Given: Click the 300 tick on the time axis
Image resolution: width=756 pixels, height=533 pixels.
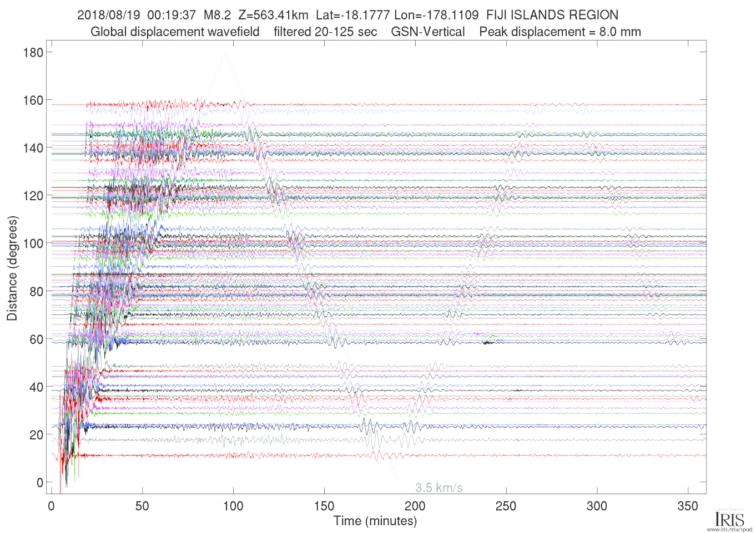Looking at the screenshot, I should tap(597, 506).
